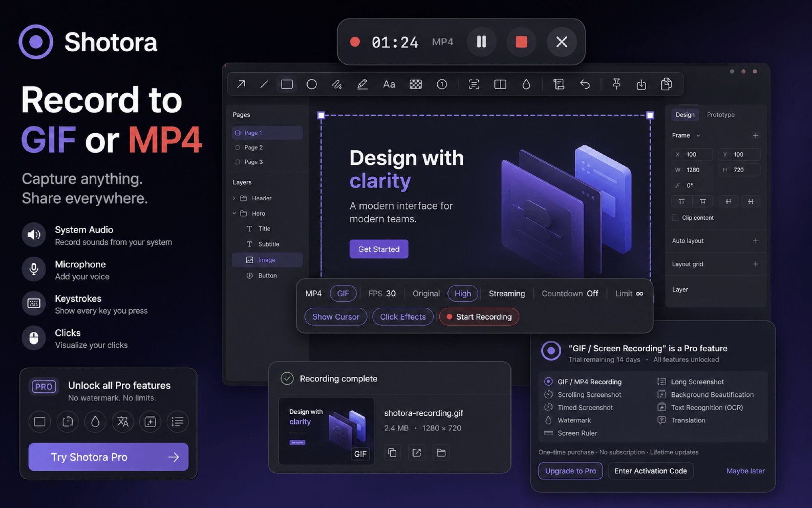Click the translate icon in Pro card
Image resolution: width=812 pixels, height=508 pixels.
[x=123, y=422]
